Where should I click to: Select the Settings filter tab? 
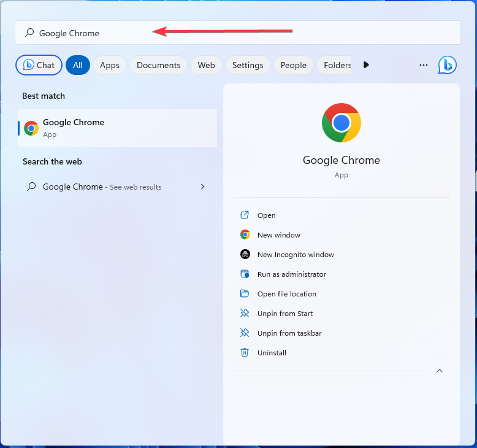[x=248, y=65]
